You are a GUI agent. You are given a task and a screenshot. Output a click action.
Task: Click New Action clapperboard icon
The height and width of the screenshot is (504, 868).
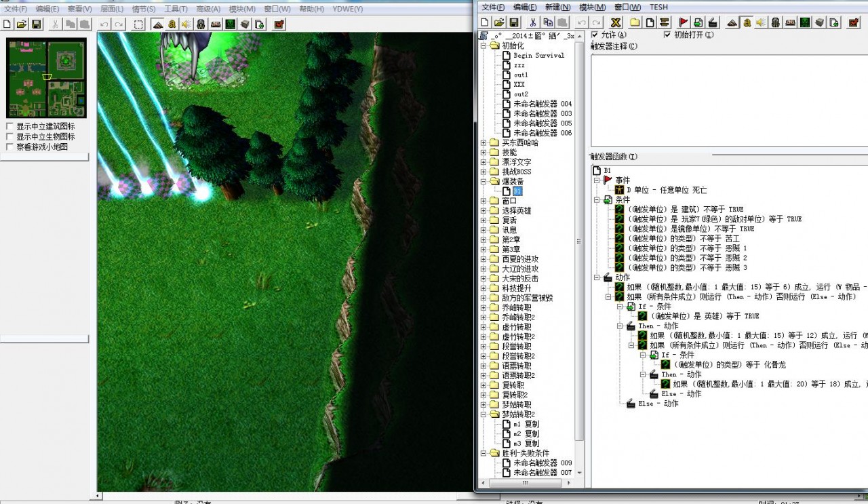713,22
